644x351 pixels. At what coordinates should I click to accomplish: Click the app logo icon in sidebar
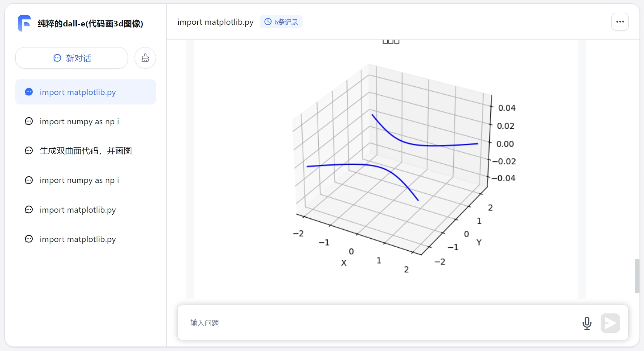tap(24, 23)
